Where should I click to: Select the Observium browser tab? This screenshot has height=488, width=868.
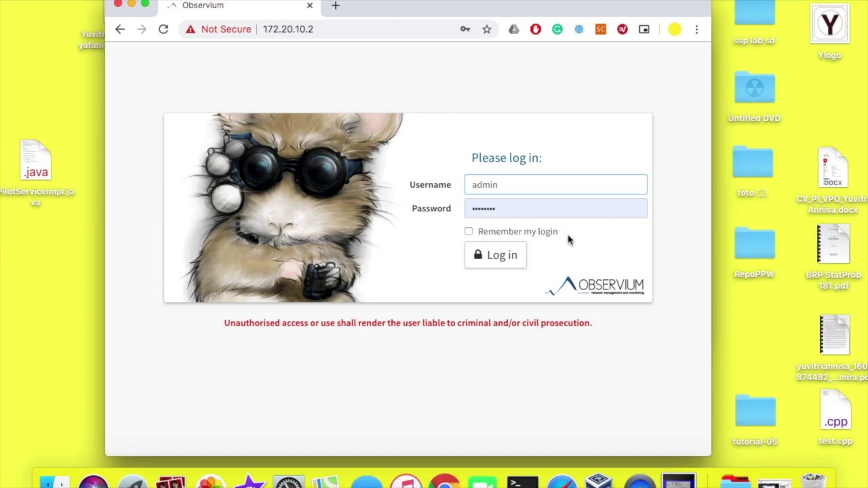point(241,6)
